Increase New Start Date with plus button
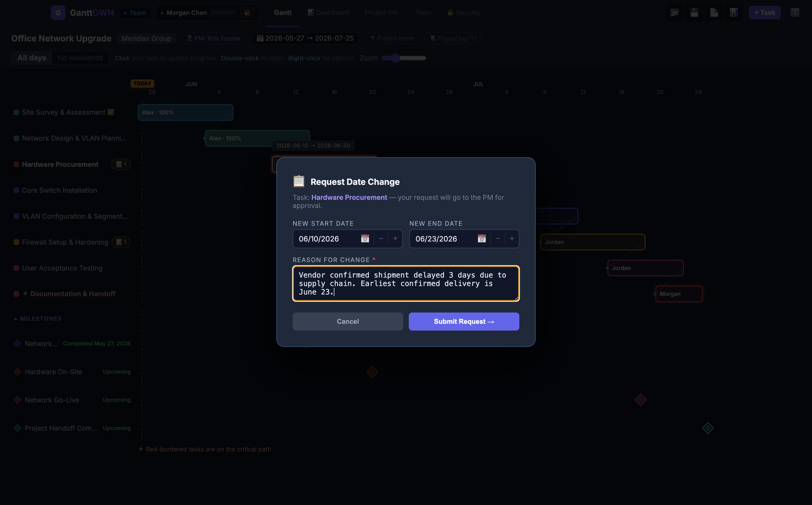Screen dimensions: 812x505 [395, 238]
